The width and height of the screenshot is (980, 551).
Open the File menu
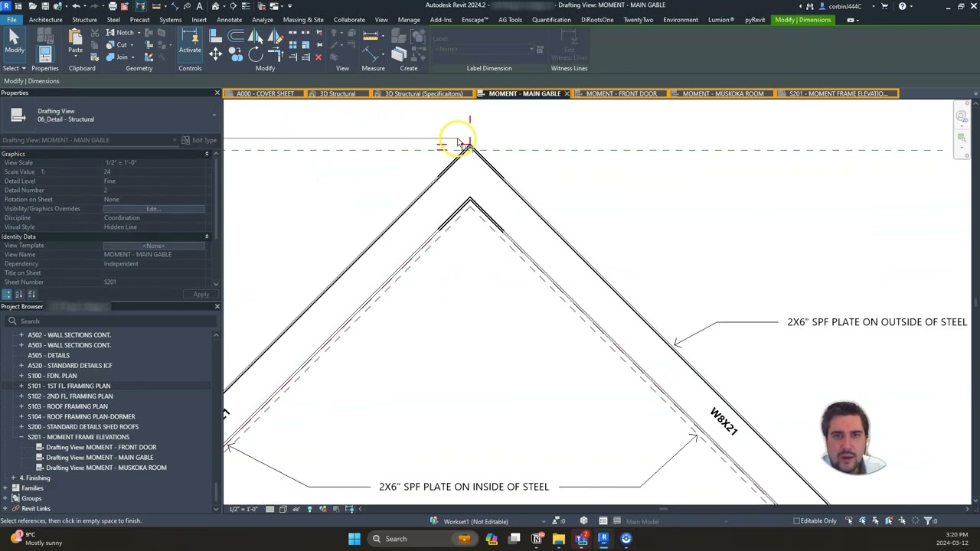11,20
